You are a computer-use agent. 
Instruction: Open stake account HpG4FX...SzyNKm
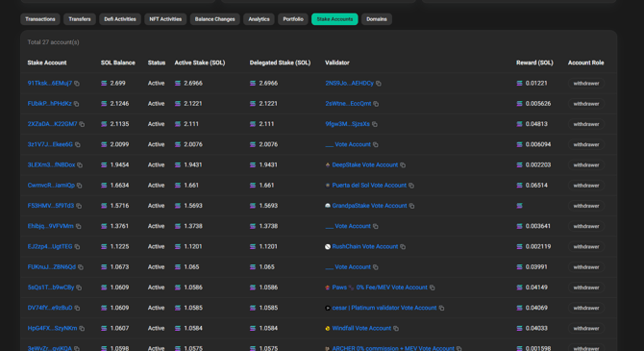click(x=52, y=328)
